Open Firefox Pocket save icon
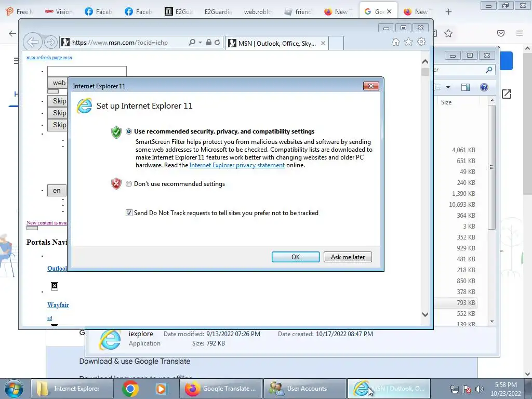The height and width of the screenshot is (399, 532). 501,33
